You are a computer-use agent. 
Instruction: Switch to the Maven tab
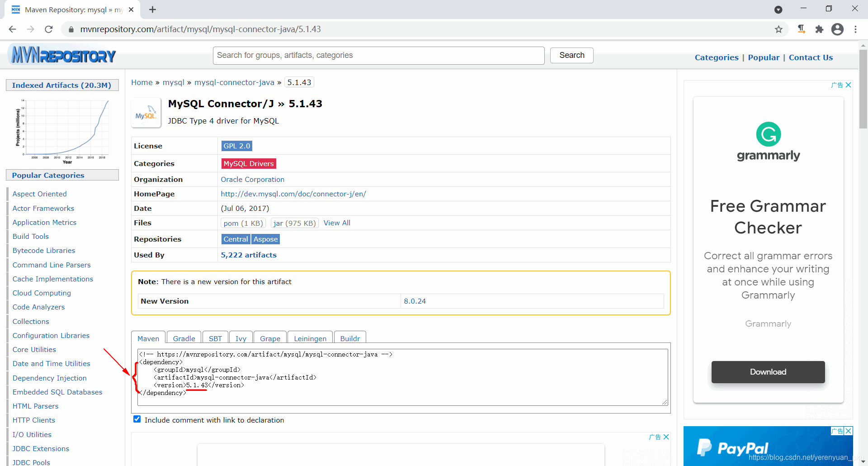[x=148, y=338]
